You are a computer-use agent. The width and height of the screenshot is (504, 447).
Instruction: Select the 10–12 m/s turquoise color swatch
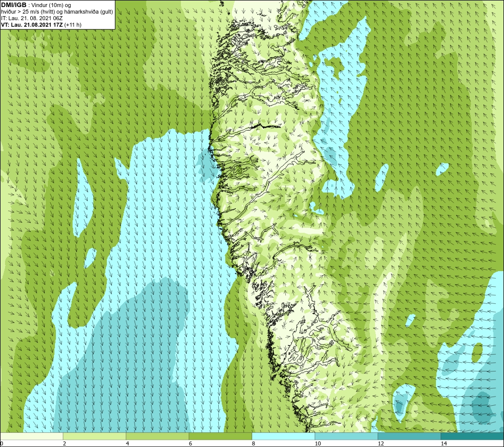347,436
